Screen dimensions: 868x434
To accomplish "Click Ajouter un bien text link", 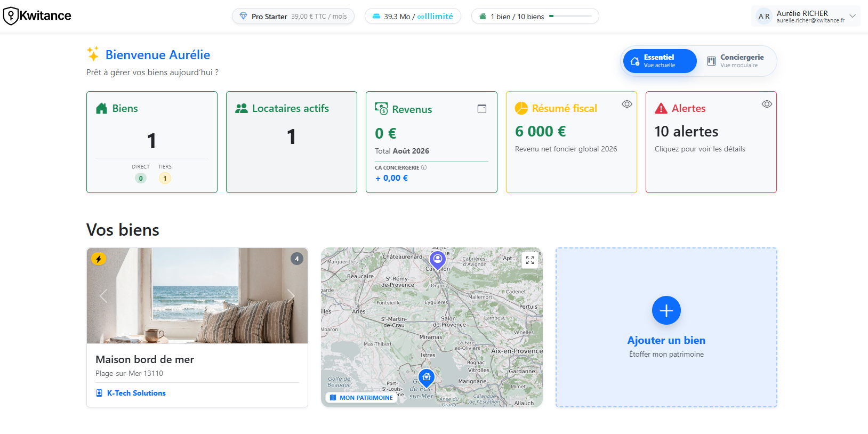I will tap(666, 340).
